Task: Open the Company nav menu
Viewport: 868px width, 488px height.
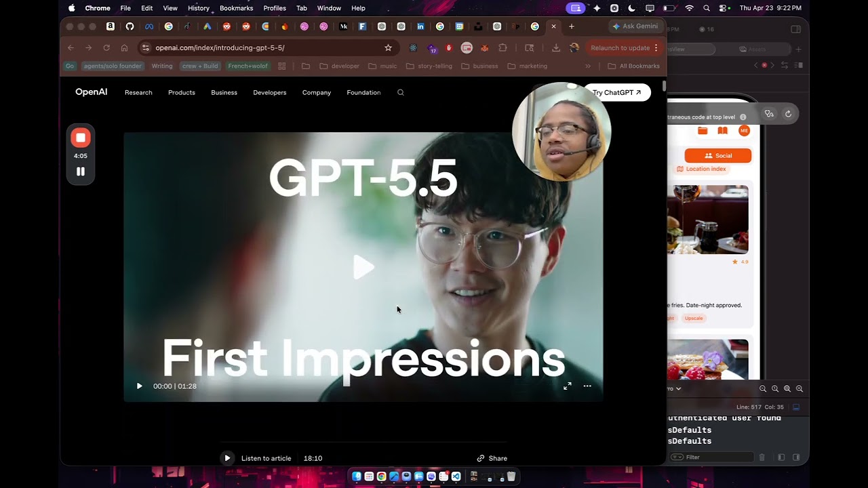Action: tap(317, 92)
